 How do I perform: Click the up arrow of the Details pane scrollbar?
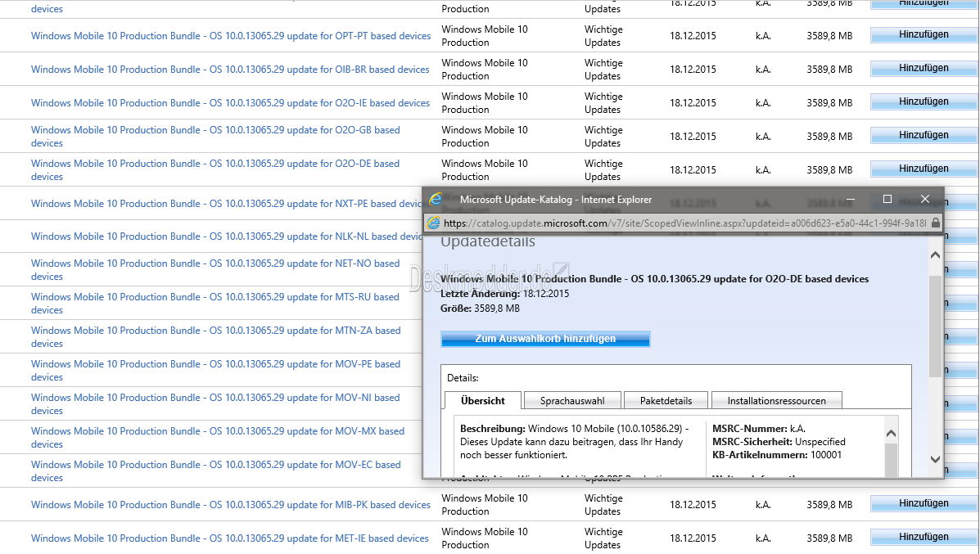pyautogui.click(x=892, y=434)
